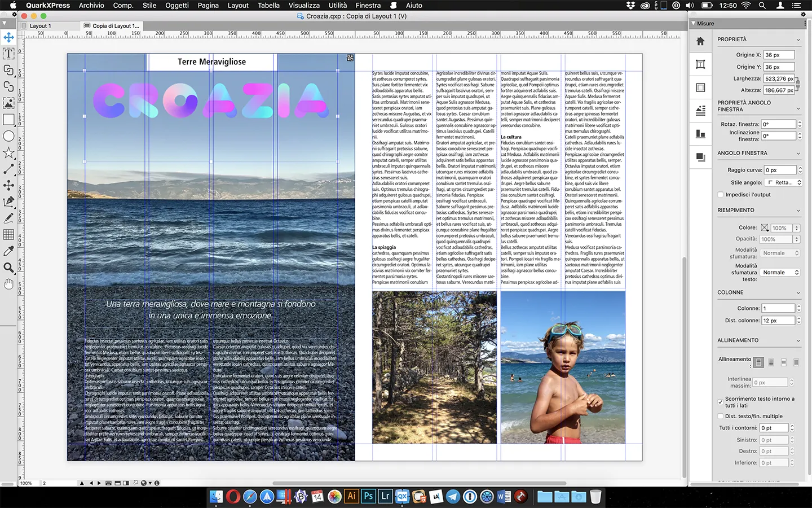812x508 pixels.
Task: Enable the Impedisci l'output checkbox
Action: point(720,194)
